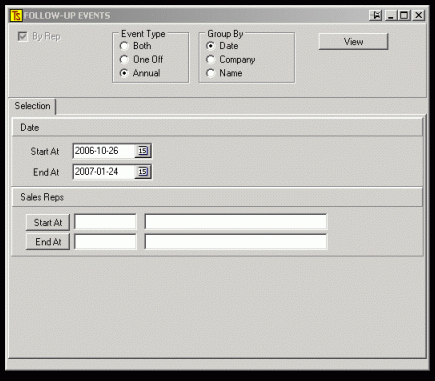Screen dimensions: 435x381
Task: Focus the 2007-01-24 end date field
Action: (104, 172)
